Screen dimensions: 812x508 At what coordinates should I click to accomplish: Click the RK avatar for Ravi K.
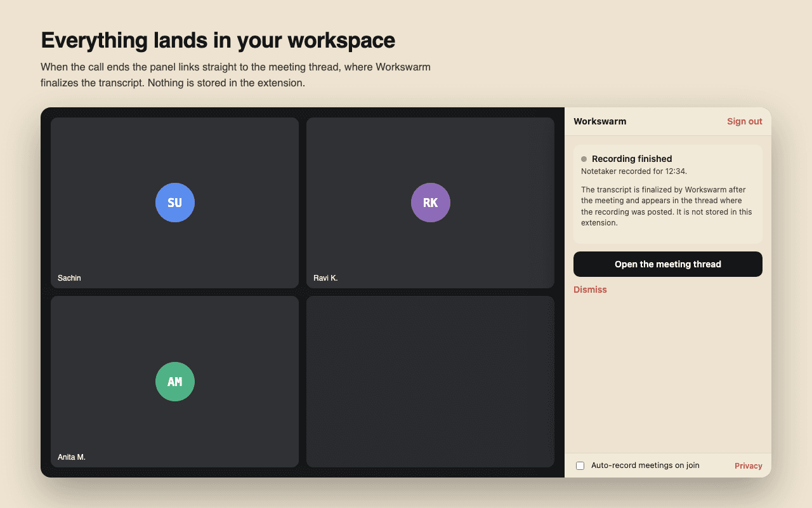click(x=431, y=203)
